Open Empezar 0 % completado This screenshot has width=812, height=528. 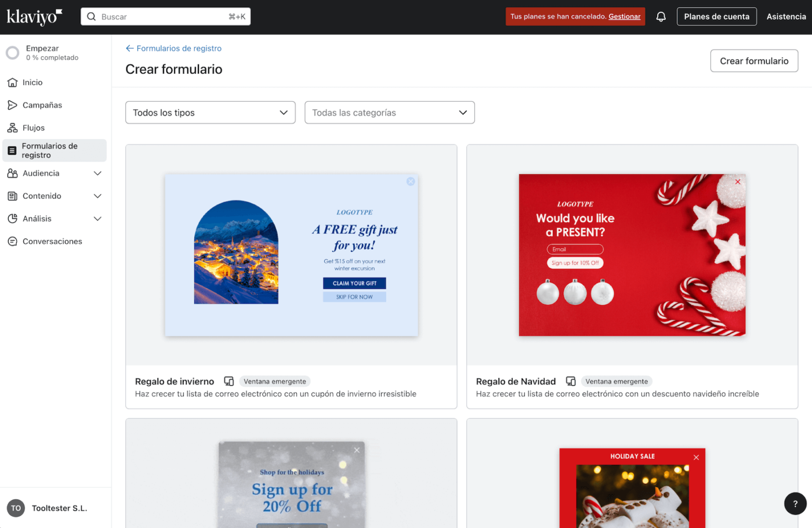click(52, 53)
